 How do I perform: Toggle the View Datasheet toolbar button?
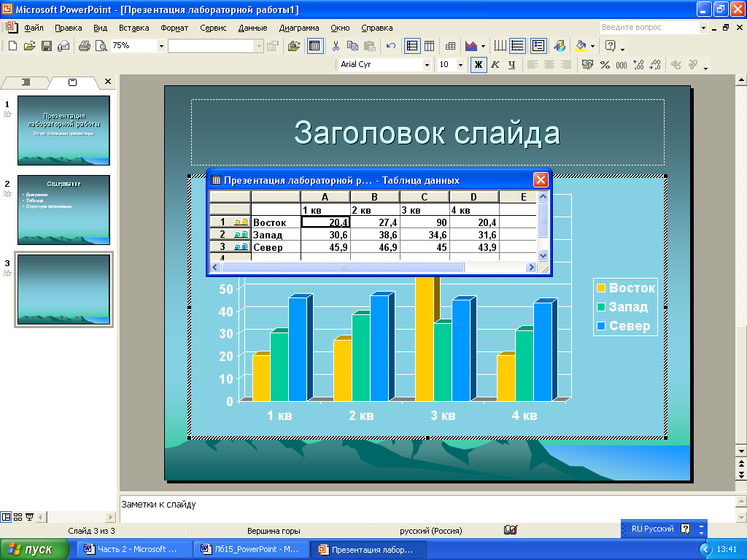[315, 46]
